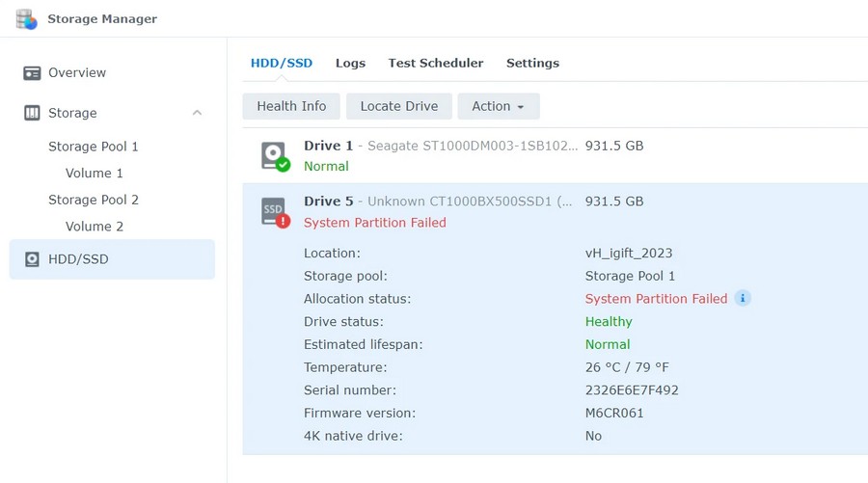This screenshot has width=868, height=483.
Task: Click the info icon beside Allocation status
Action: pos(743,299)
